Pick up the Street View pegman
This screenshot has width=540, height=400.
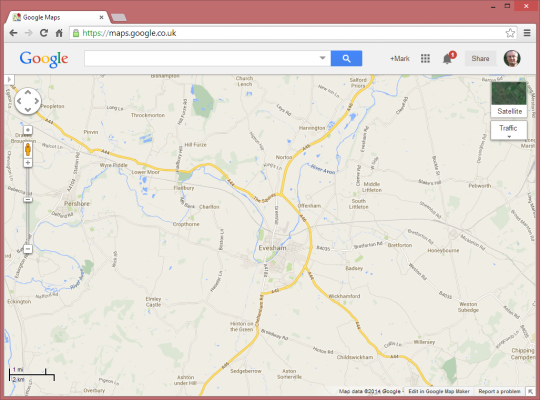(x=28, y=150)
